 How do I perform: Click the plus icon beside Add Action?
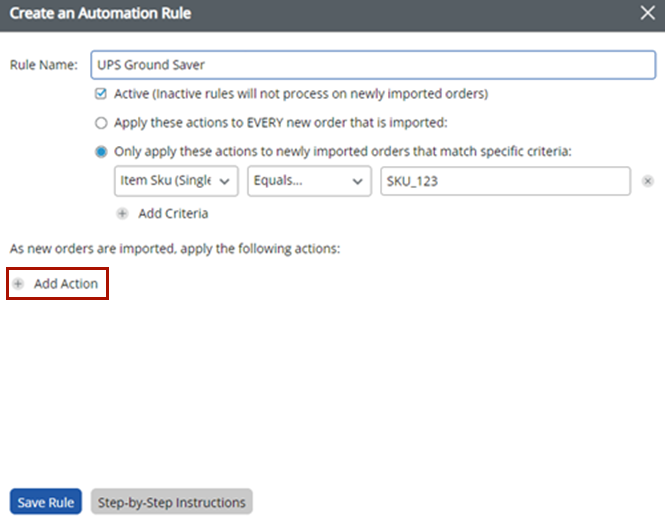point(19,284)
